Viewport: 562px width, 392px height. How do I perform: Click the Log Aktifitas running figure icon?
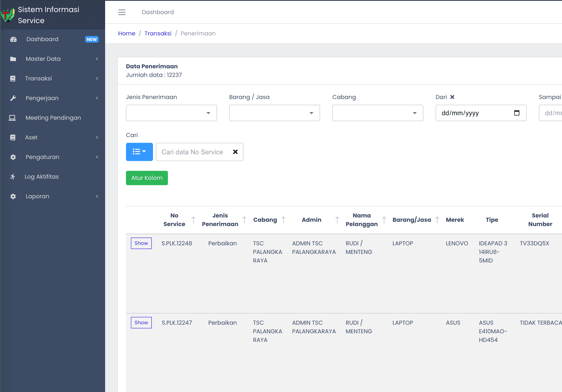click(12, 177)
